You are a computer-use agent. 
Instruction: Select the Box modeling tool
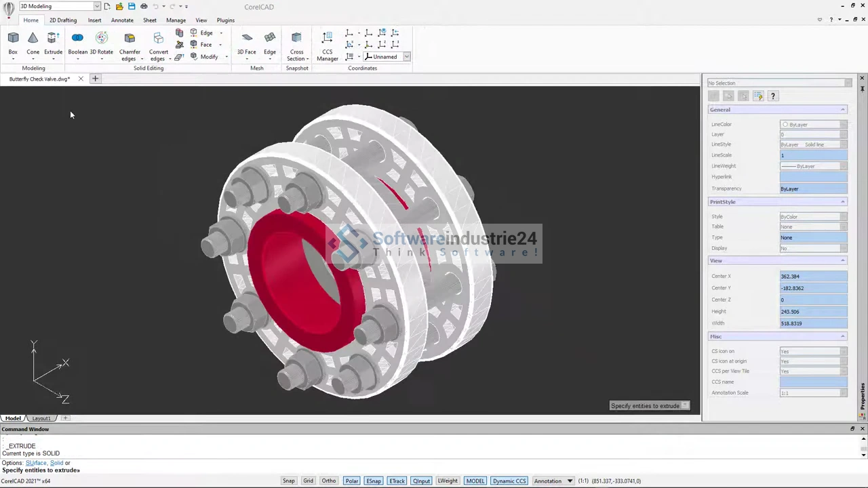pyautogui.click(x=13, y=42)
